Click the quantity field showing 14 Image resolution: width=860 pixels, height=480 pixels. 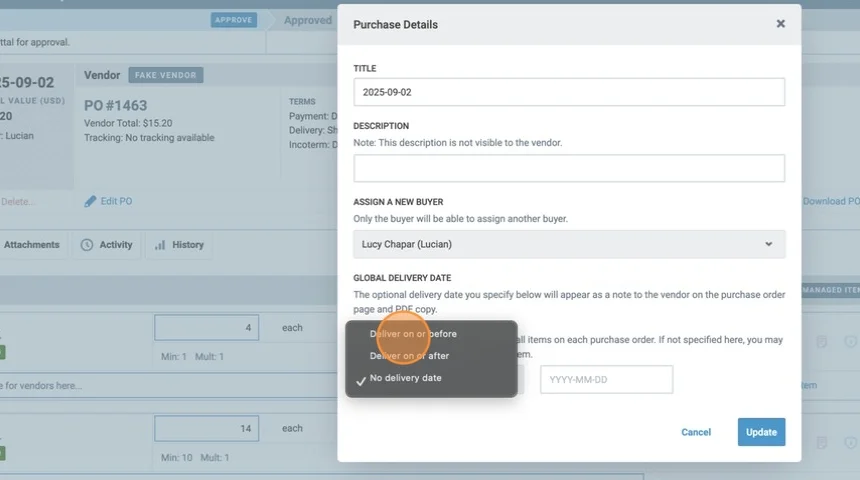206,428
